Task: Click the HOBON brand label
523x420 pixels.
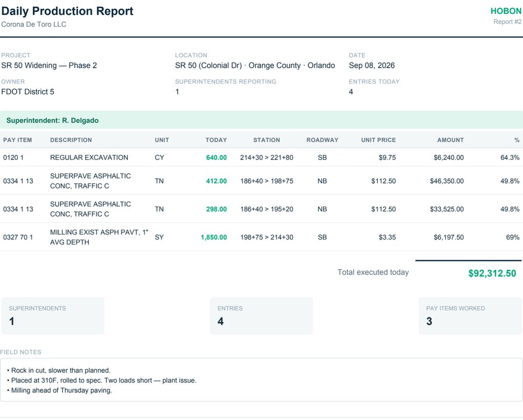Action: [506, 11]
